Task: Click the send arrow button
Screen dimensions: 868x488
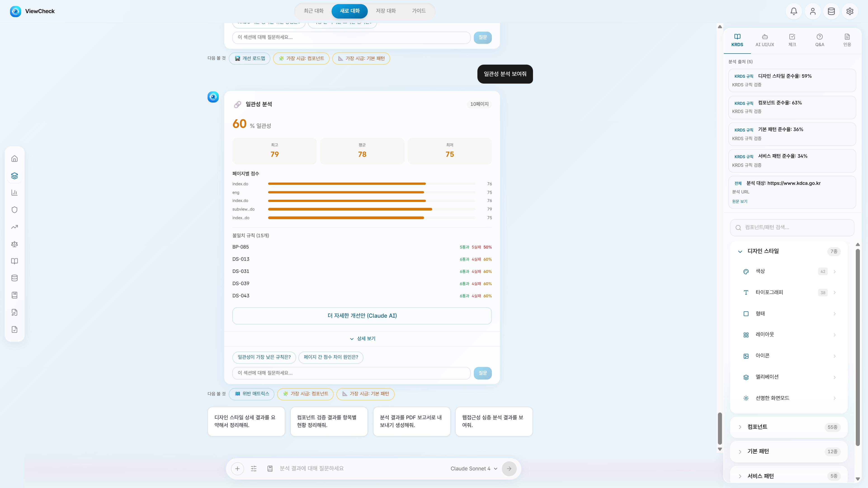Action: [x=509, y=469]
